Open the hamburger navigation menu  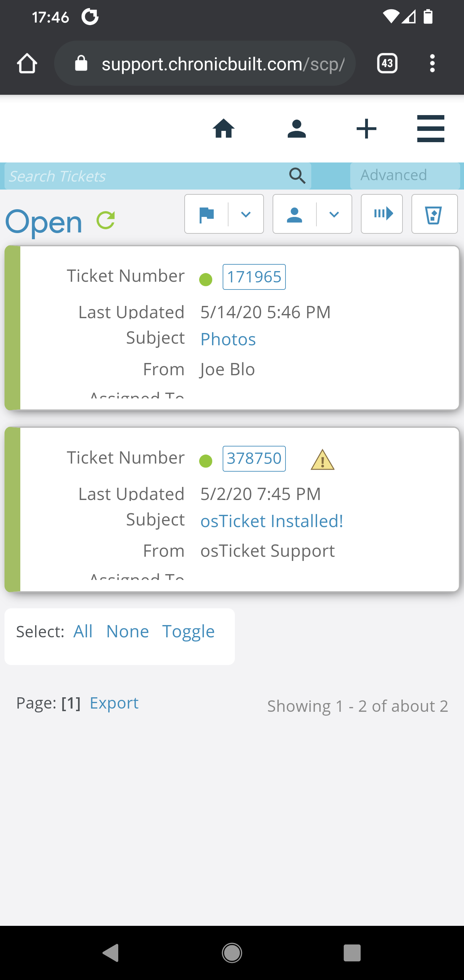[x=430, y=129]
